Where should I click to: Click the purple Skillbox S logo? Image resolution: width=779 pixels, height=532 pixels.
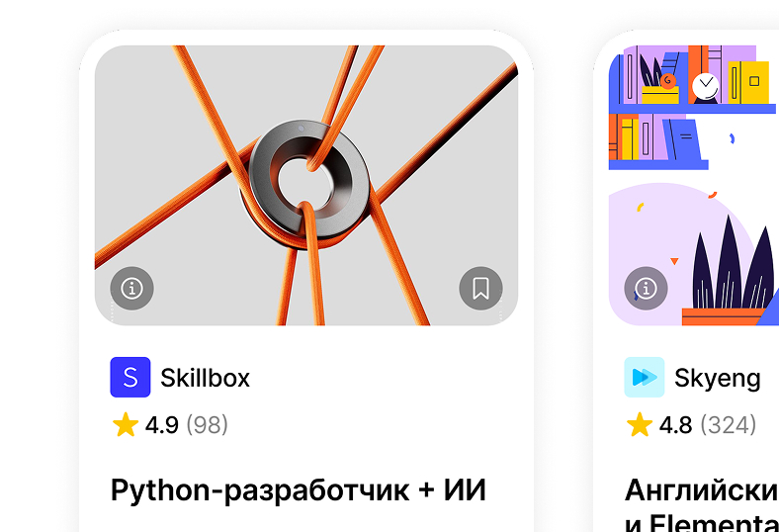click(x=130, y=377)
